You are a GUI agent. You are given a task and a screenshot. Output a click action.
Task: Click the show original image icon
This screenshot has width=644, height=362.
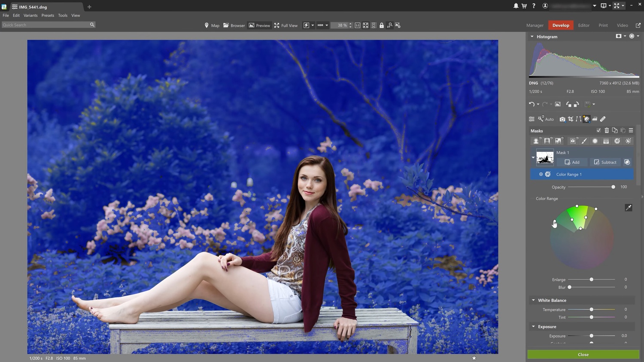point(558,104)
